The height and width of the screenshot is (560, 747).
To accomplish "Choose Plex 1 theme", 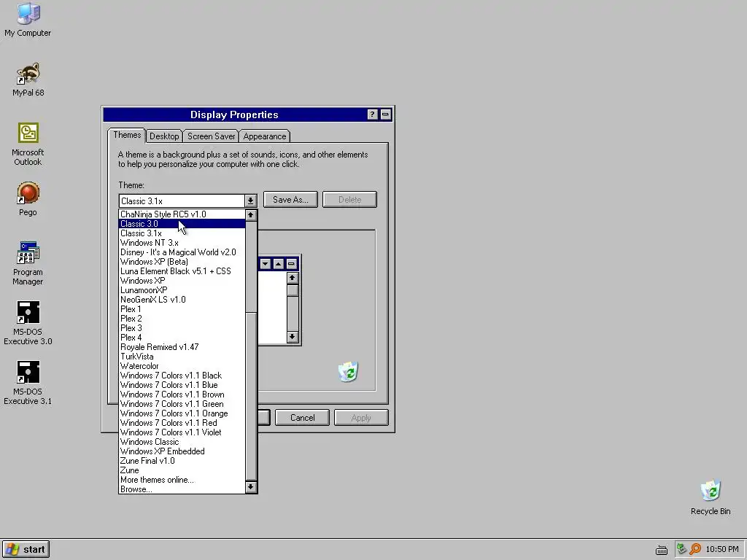I will [182, 309].
